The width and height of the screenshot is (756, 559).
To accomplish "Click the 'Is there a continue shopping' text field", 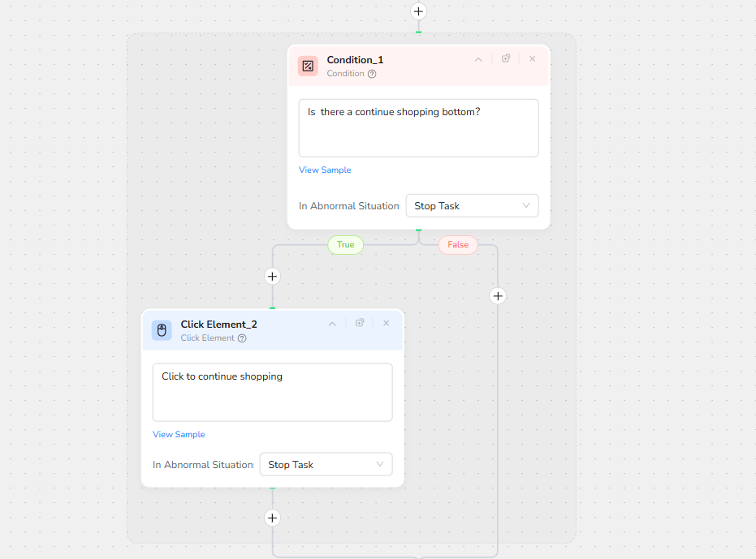I will coord(418,127).
